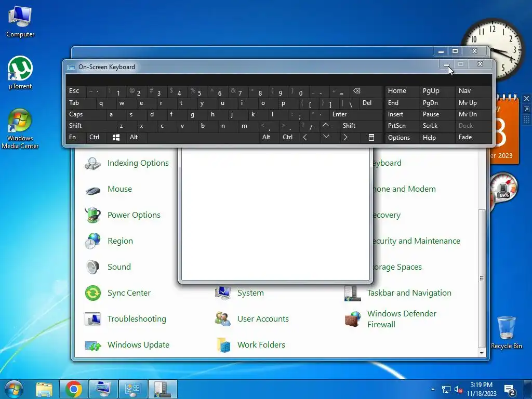Screen dimensions: 532x399
Task: Click the Region globe icon
Action: point(92,241)
